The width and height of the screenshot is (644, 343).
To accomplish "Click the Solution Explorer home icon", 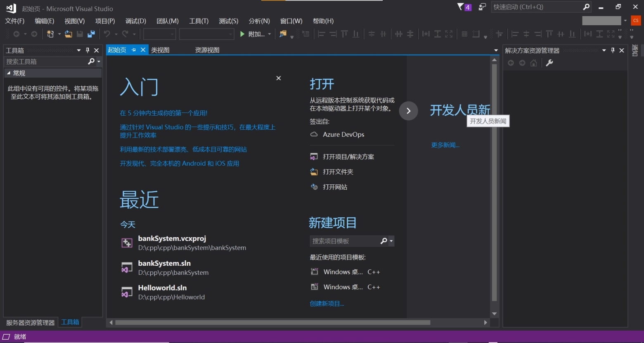I will (x=534, y=63).
